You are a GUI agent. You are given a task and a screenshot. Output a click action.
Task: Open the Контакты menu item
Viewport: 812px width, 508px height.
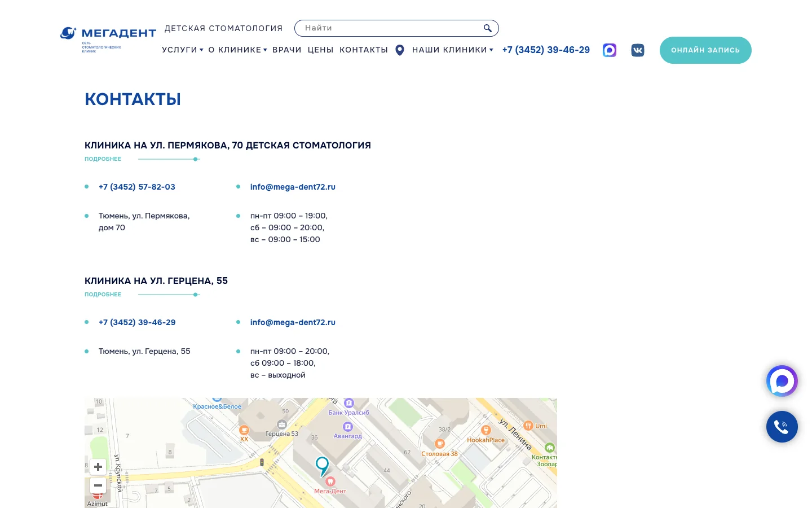click(364, 50)
